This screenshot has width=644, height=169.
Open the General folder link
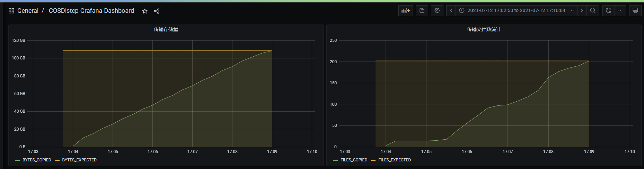click(x=28, y=11)
